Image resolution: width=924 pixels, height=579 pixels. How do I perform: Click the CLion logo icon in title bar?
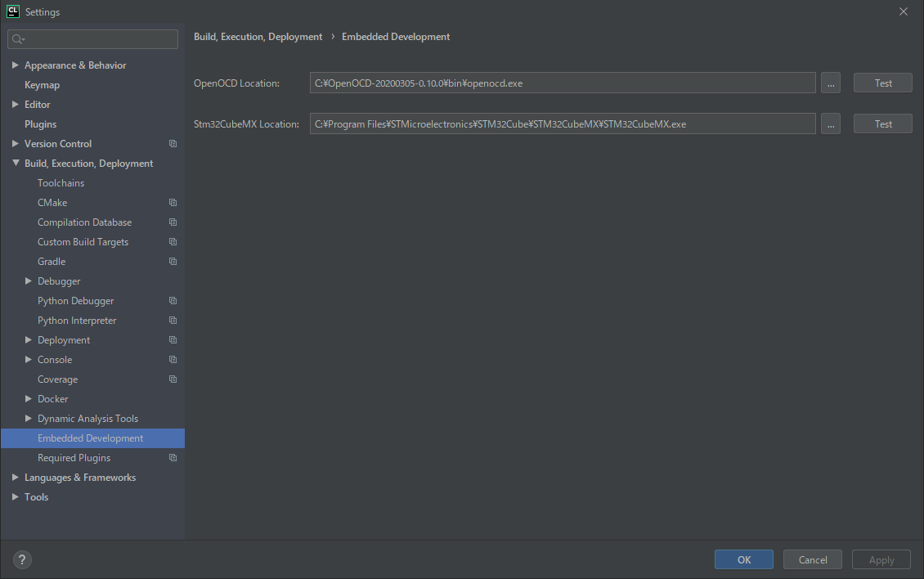[13, 11]
